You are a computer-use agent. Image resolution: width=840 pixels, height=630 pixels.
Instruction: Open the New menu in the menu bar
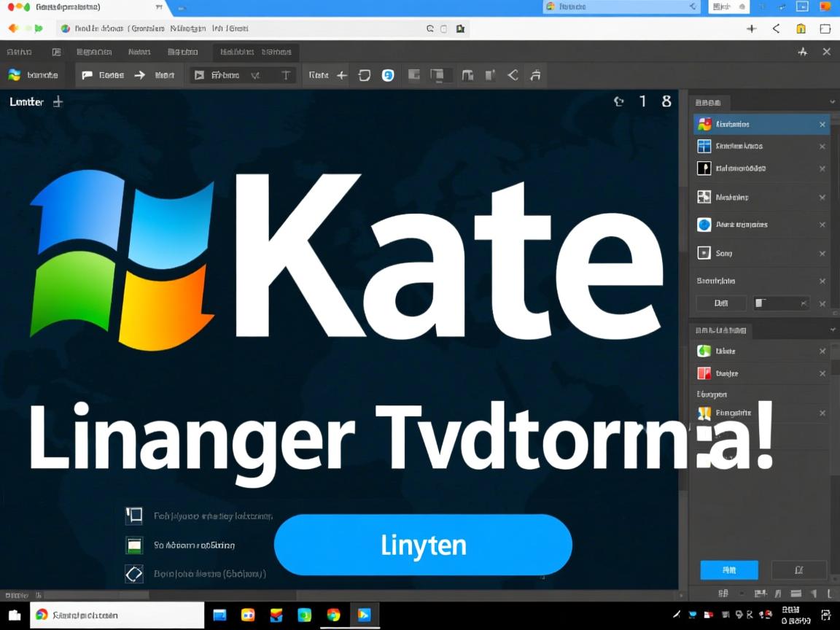click(x=139, y=52)
